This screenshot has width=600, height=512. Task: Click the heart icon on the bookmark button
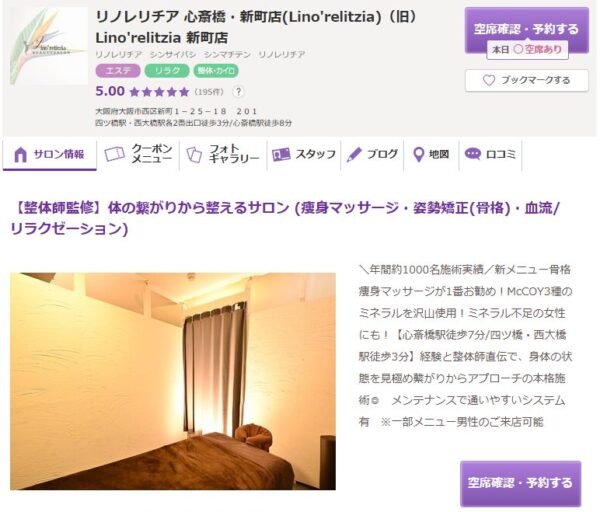coord(489,80)
